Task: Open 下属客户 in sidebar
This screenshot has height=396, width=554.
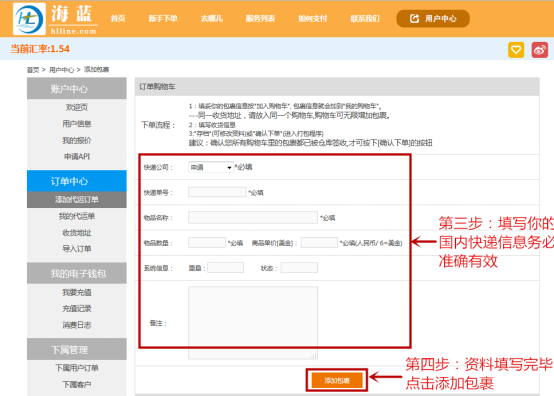Action: point(77,384)
